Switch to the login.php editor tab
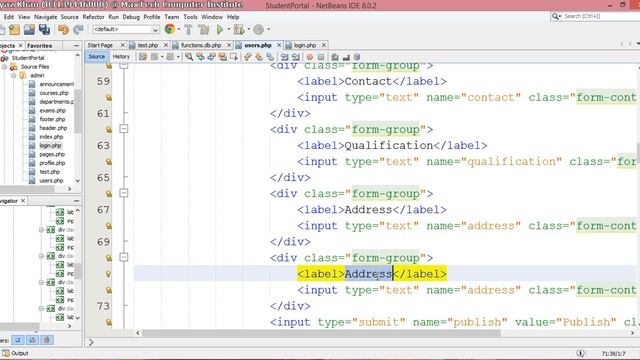Viewport: 640px width, 360px height. coord(304,45)
